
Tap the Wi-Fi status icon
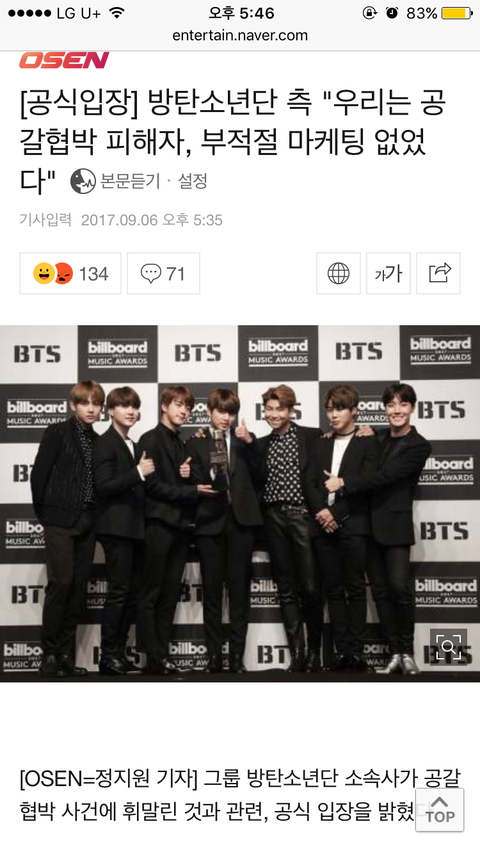(116, 13)
